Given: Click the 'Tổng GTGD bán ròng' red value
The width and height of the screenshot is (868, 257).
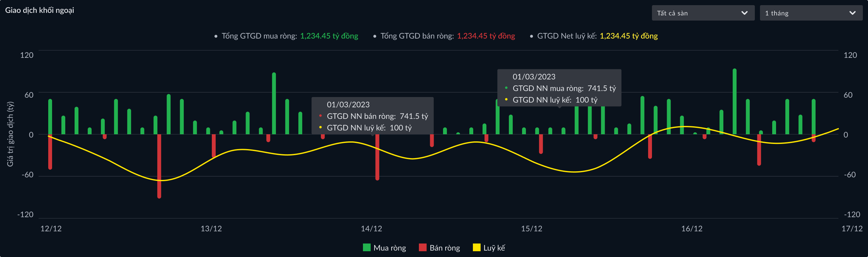Looking at the screenshot, I should point(485,36).
